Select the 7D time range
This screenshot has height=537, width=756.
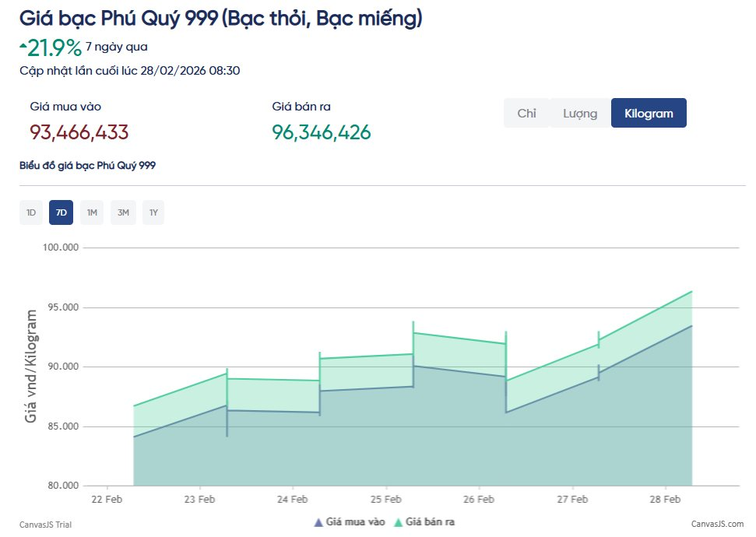coord(61,212)
